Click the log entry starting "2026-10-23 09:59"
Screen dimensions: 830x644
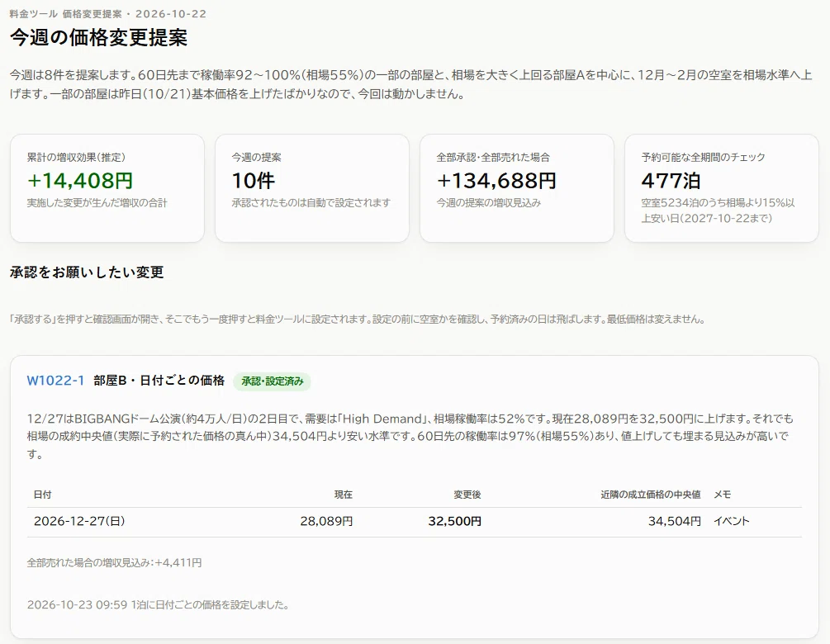[158, 605]
